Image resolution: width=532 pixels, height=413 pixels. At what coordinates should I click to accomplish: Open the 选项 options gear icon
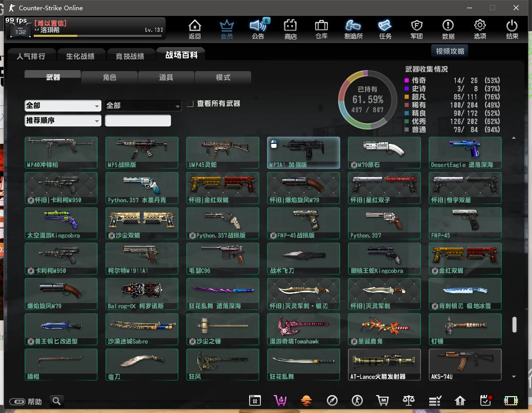pos(480,29)
